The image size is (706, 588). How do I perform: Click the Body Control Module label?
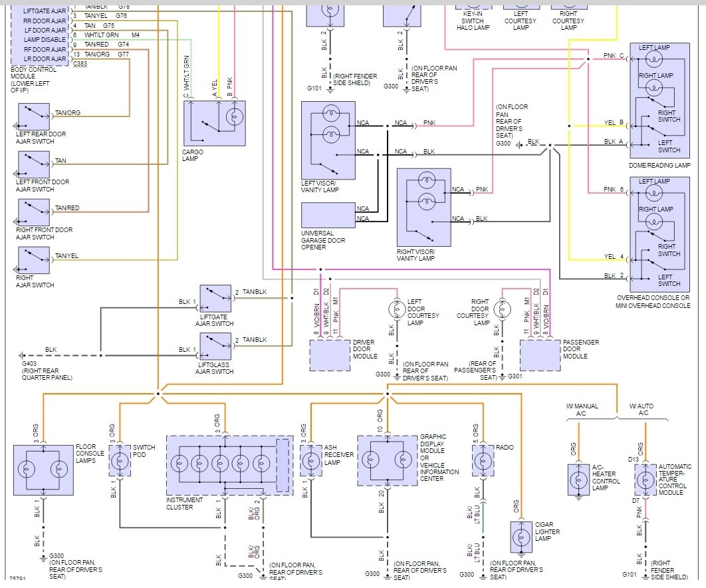[33, 80]
